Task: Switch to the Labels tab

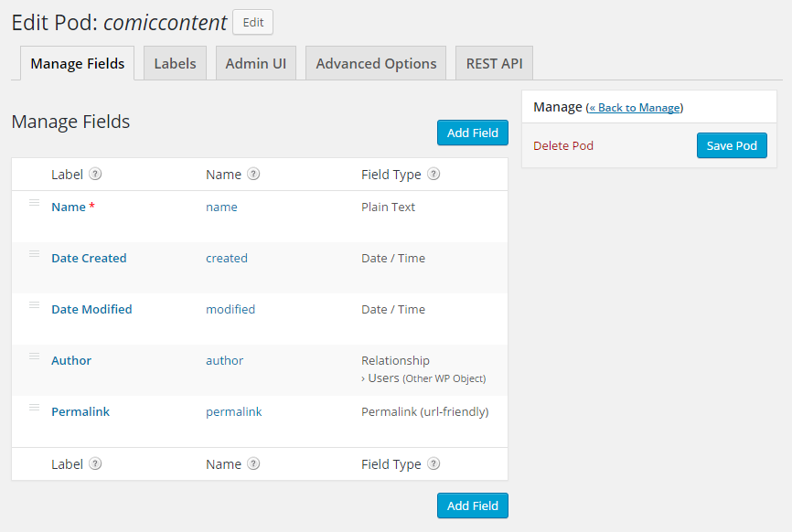Action: coord(175,64)
